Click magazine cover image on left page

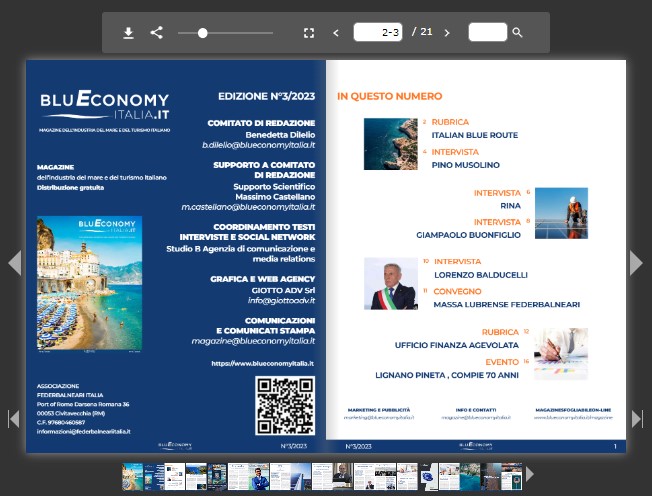coord(89,283)
